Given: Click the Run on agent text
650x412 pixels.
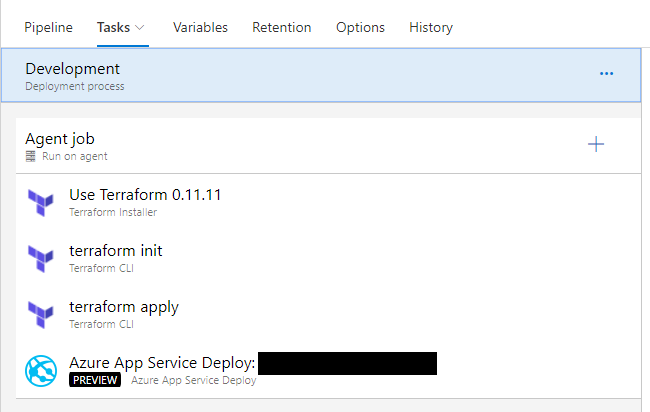Looking at the screenshot, I should (x=75, y=156).
